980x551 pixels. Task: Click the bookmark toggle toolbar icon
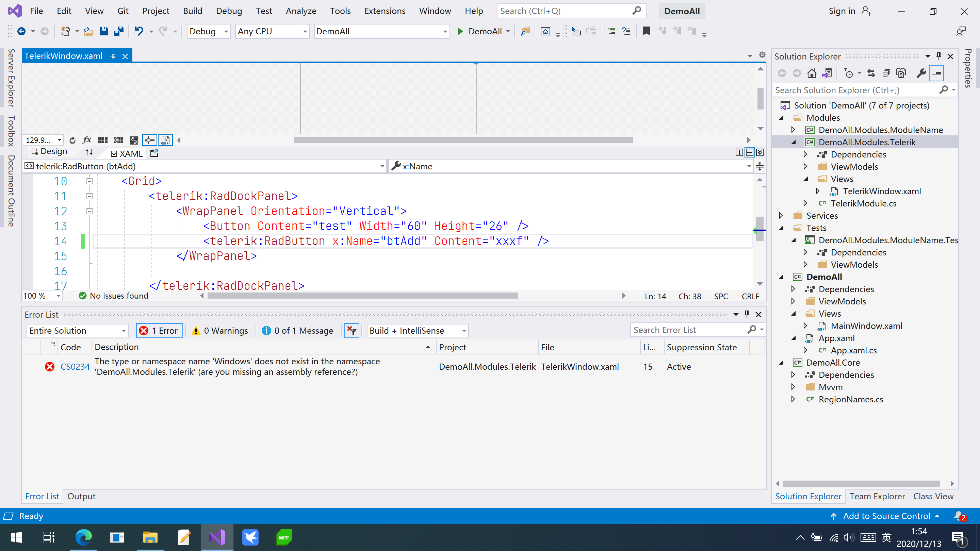[646, 31]
